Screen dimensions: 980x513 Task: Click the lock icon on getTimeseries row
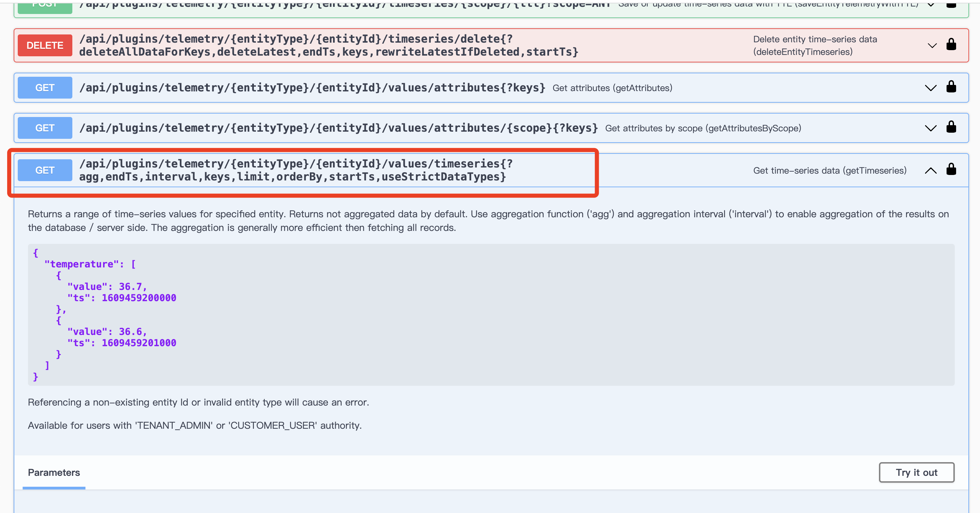tap(951, 169)
